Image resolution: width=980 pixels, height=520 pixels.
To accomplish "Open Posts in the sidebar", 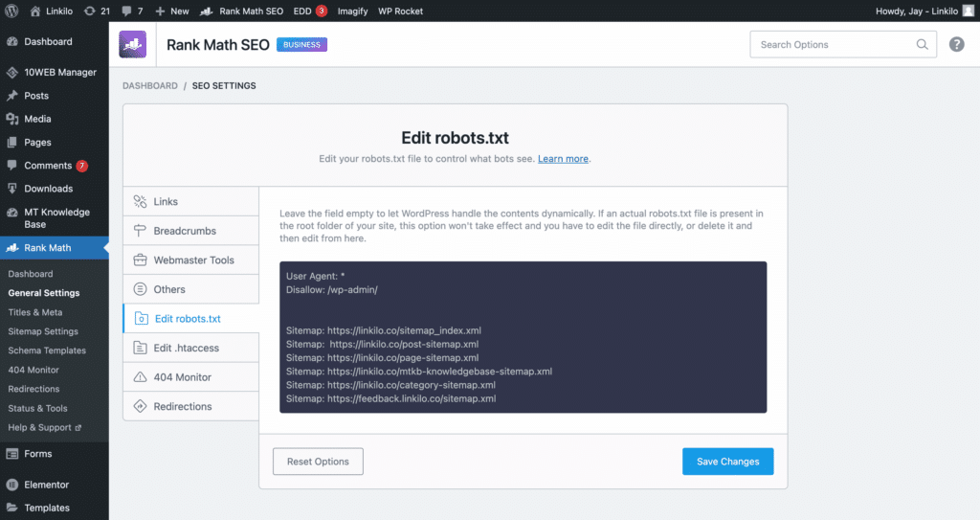I will (55, 96).
